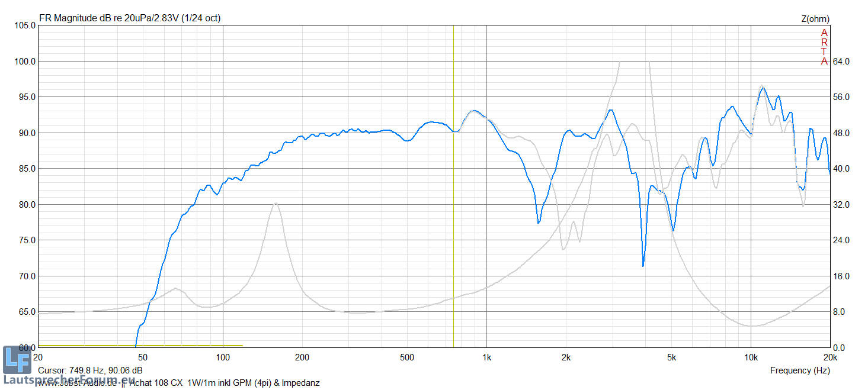
Task: Select the FR Magnitude dB chart title
Action: (130, 18)
